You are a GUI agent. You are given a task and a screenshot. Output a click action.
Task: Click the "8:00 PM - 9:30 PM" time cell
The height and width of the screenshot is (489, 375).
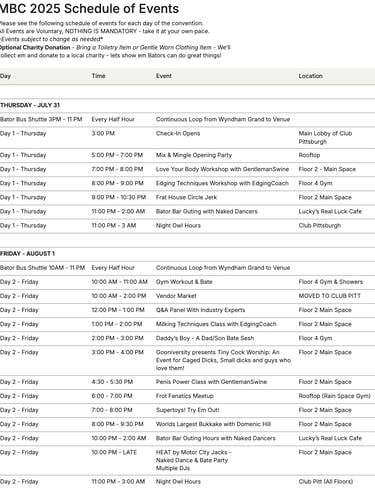coord(117,424)
